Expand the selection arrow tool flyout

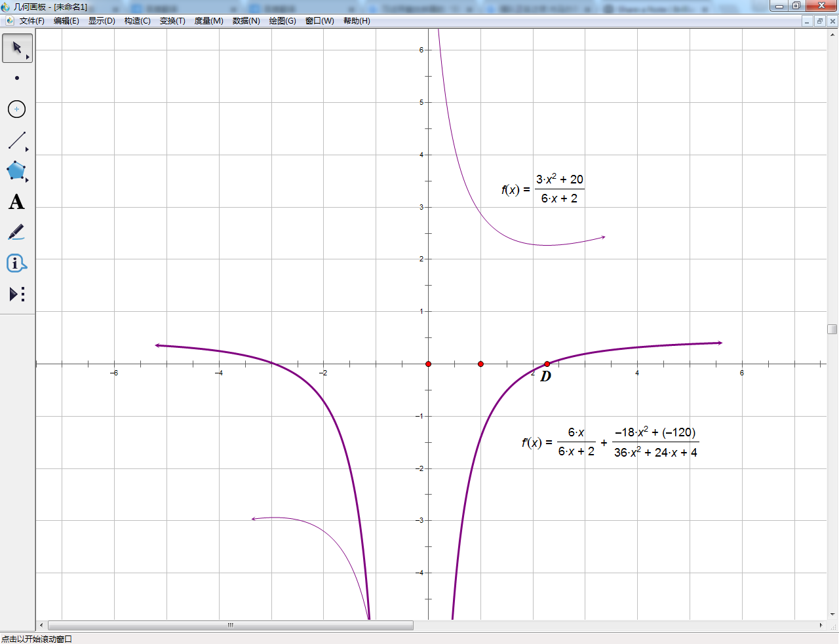tap(28, 56)
